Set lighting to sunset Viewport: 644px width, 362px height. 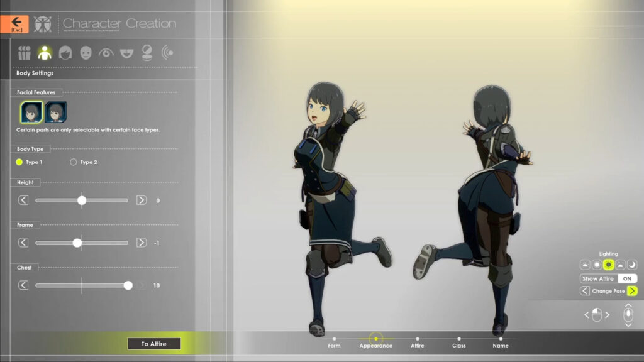pos(620,265)
